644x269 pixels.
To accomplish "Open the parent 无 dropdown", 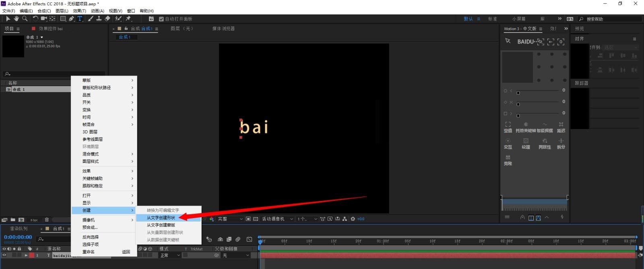I will 236,255.
